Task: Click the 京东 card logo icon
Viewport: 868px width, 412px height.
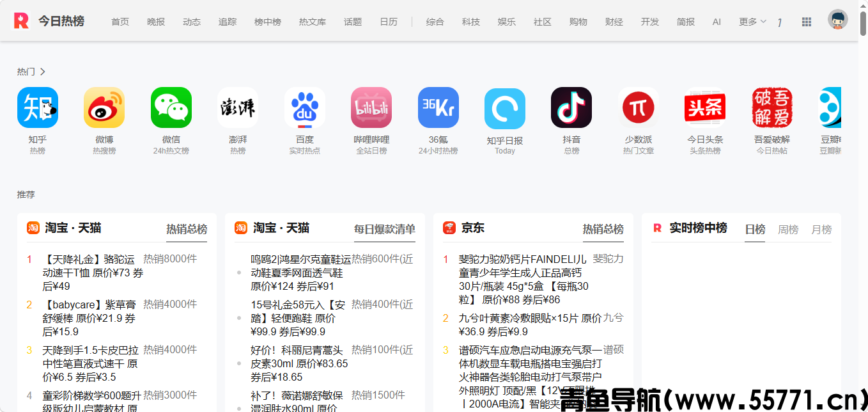Action: 449,228
